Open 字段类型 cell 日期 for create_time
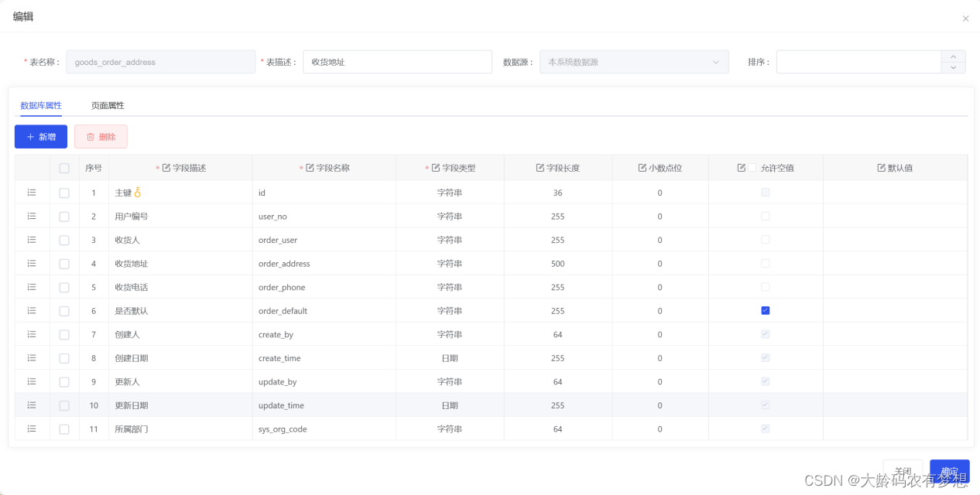Viewport: 980px width, 495px height. tap(450, 358)
